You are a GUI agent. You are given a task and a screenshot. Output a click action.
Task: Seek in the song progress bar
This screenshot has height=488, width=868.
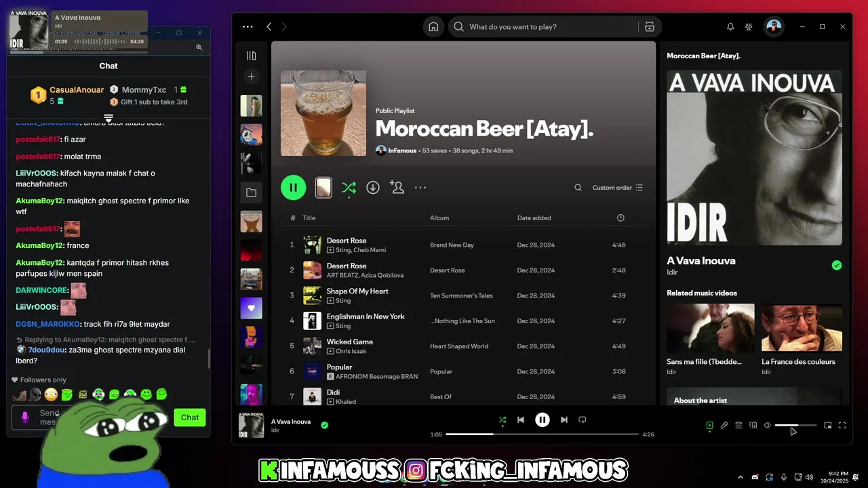(542, 434)
